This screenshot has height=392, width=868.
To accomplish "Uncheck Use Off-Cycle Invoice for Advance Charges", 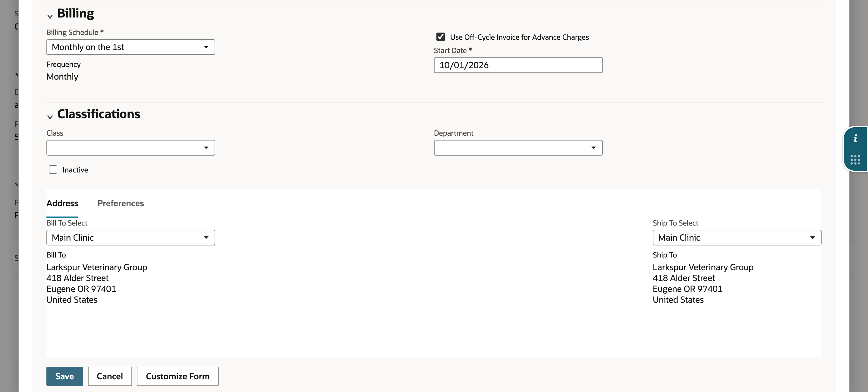I will point(440,37).
